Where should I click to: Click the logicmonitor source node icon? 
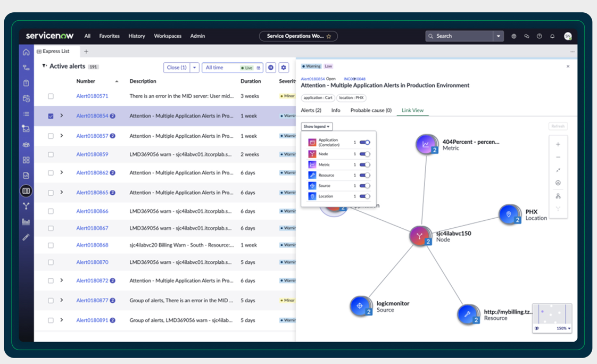point(360,305)
